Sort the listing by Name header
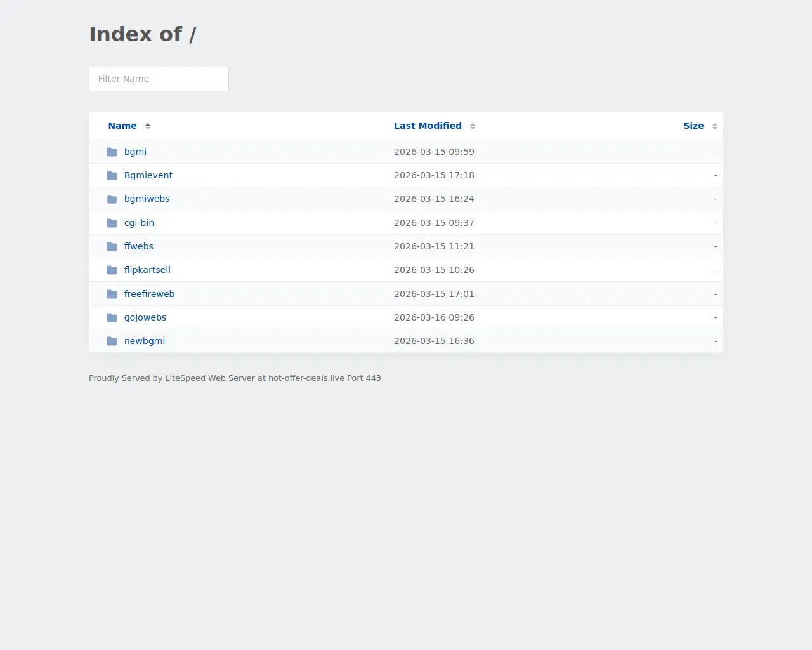 (122, 126)
